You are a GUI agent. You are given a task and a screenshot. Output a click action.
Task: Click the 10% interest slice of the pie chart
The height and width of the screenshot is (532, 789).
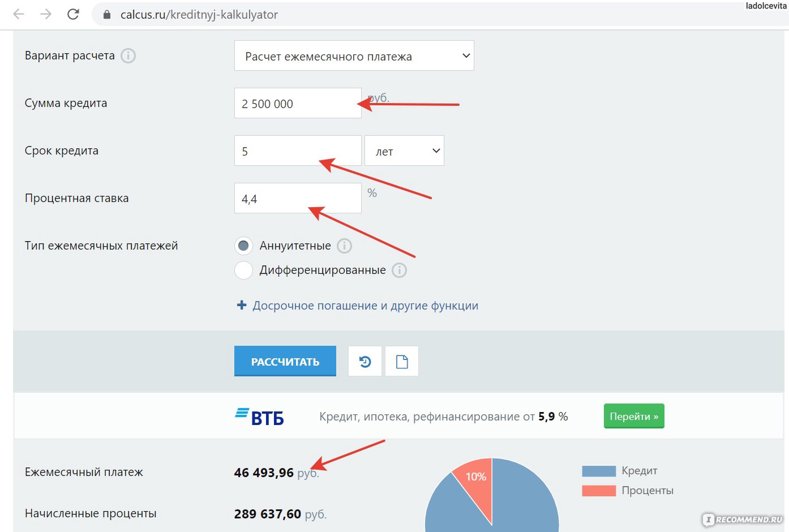[475, 481]
